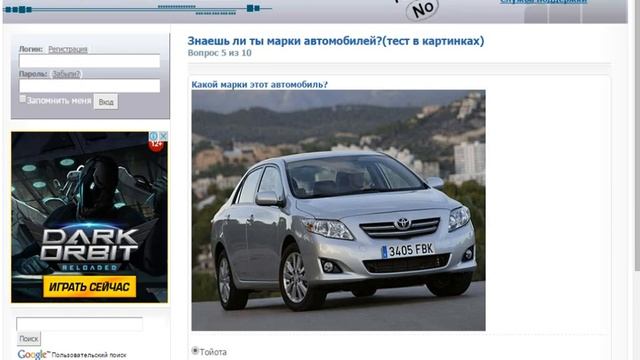Click the silver Toyota car photo
Screen dimensions: 640x360
click(338, 210)
